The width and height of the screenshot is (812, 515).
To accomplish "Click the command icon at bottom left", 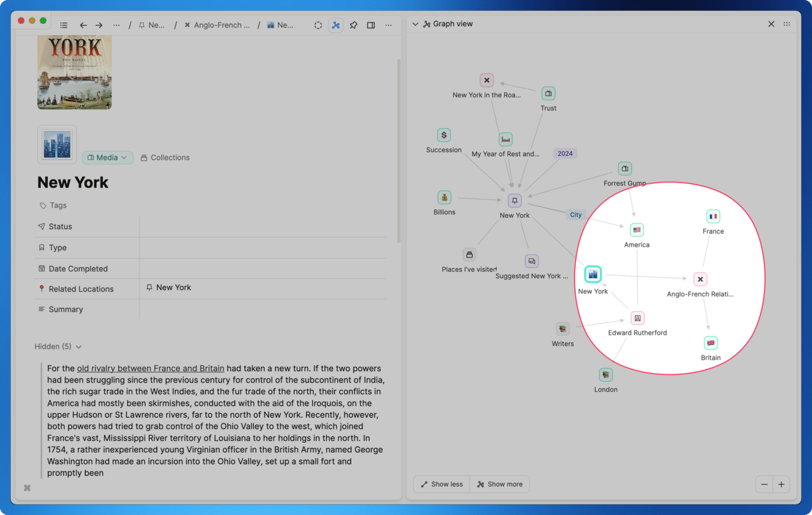I will point(27,488).
